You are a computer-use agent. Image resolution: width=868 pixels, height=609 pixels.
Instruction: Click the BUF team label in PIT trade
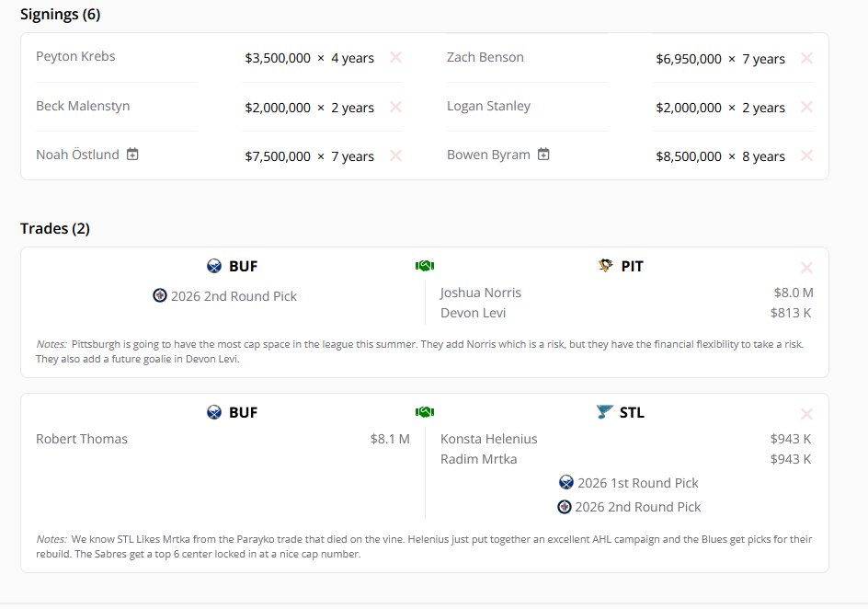pyautogui.click(x=244, y=266)
